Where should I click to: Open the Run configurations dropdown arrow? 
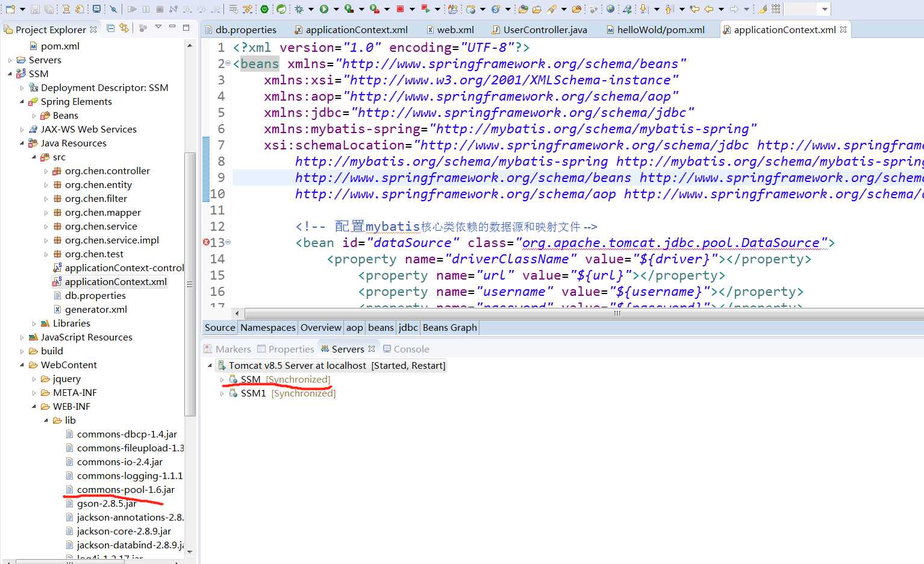[336, 9]
